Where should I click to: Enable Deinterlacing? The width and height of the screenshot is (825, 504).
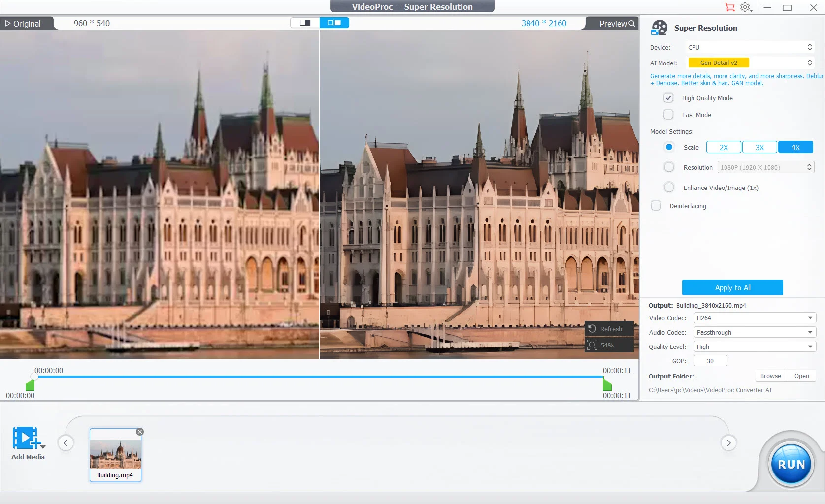[656, 205]
